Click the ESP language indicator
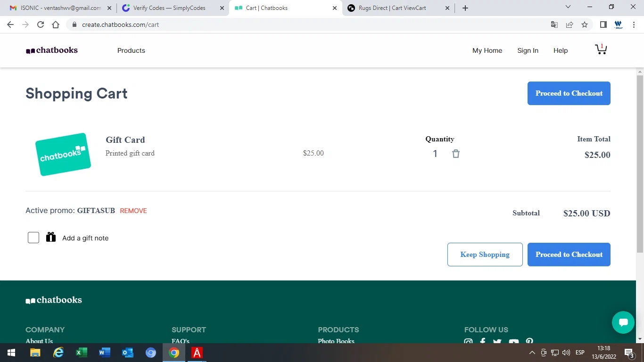Image resolution: width=644 pixels, height=362 pixels. [x=580, y=353]
